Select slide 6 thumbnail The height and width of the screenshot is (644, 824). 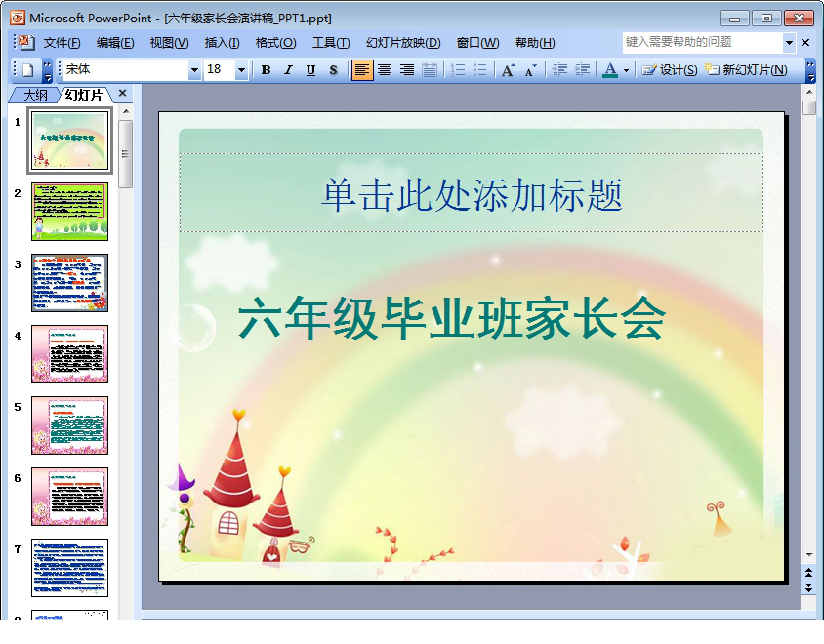click(69, 497)
